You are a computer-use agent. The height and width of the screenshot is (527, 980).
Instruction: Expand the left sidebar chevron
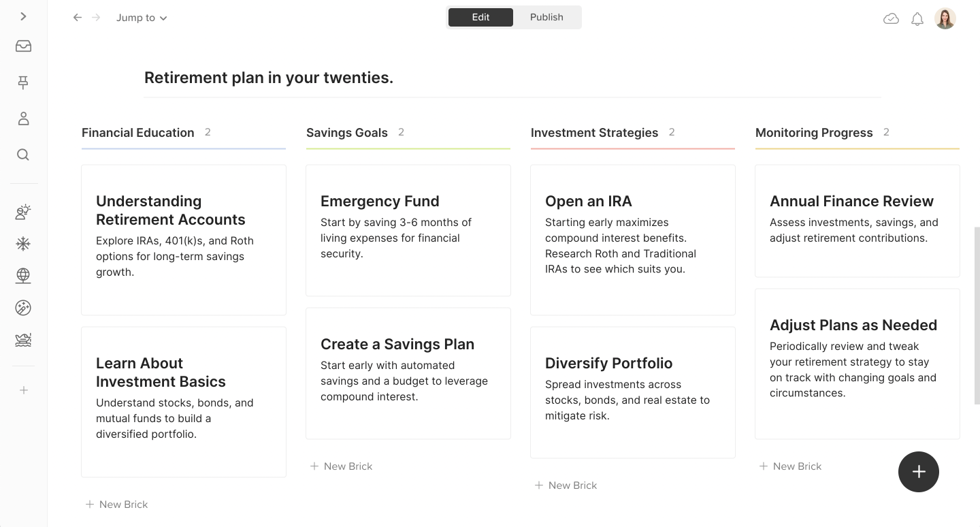pyautogui.click(x=23, y=16)
